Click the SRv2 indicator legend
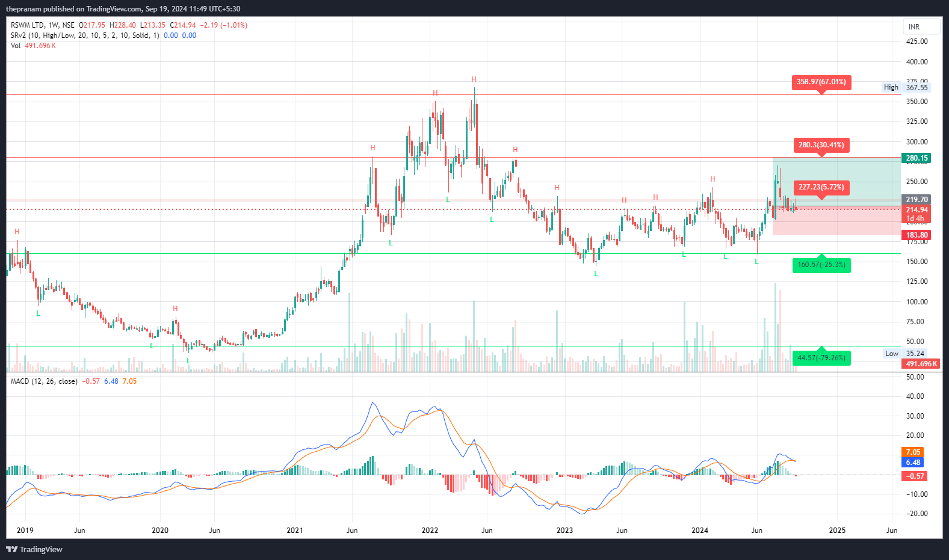This screenshot has height=560, width=949. coord(85,35)
